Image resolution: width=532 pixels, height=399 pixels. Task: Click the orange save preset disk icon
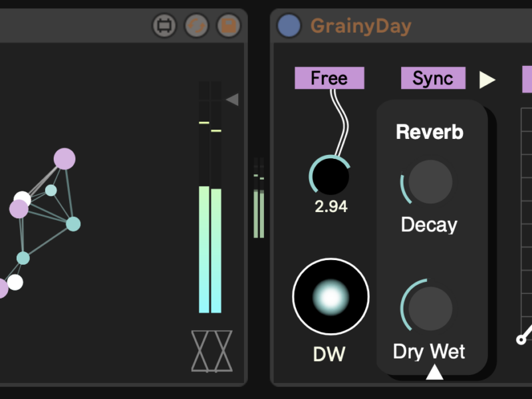(229, 26)
